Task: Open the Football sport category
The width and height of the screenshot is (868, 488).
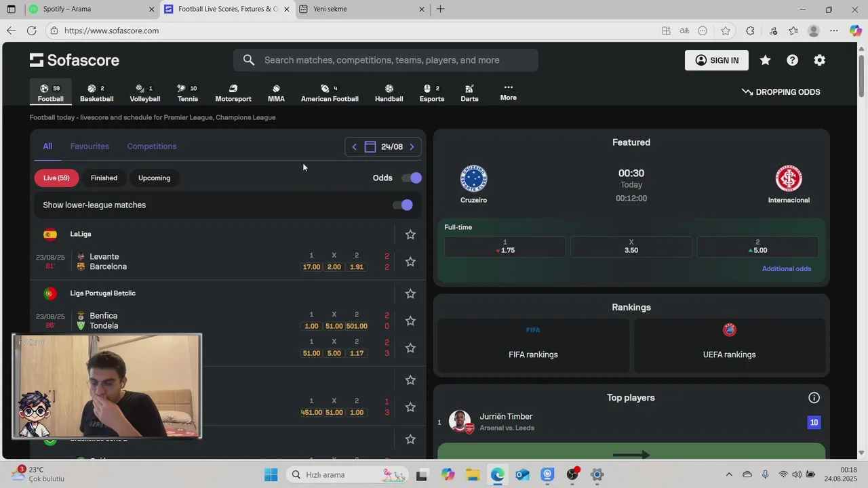Action: 50,93
